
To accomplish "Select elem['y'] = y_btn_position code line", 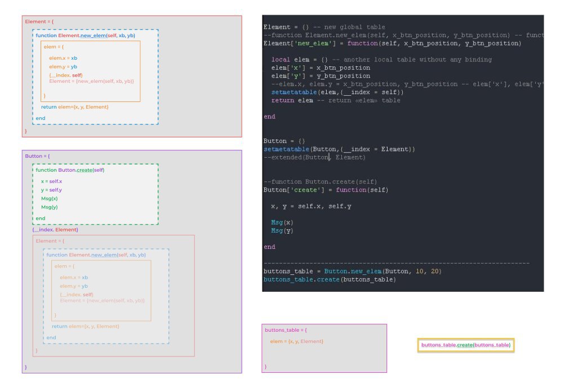I will pos(321,76).
